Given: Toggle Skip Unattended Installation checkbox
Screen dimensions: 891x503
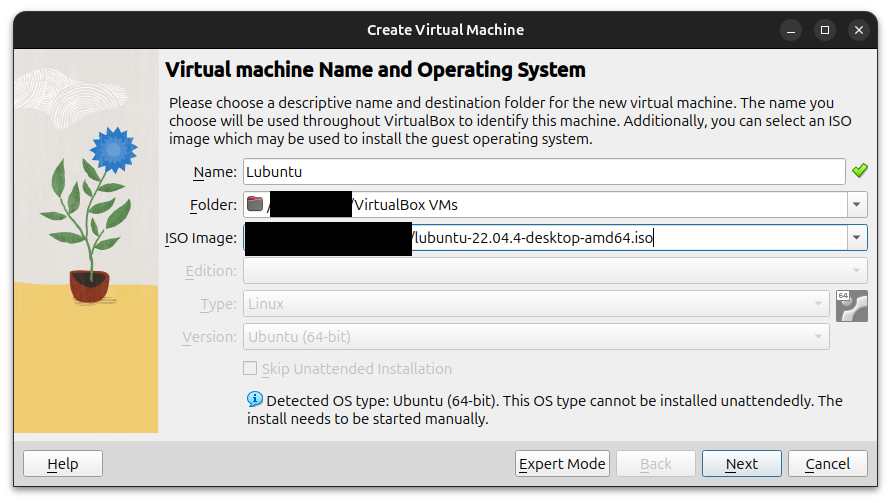Looking at the screenshot, I should click(250, 368).
